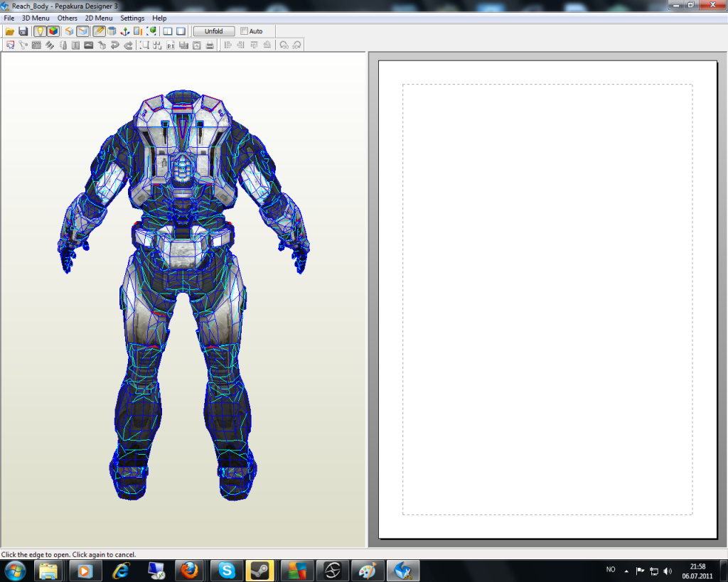728x582 pixels.
Task: Click the second rotate 90 degrees icon
Action: (x=297, y=45)
